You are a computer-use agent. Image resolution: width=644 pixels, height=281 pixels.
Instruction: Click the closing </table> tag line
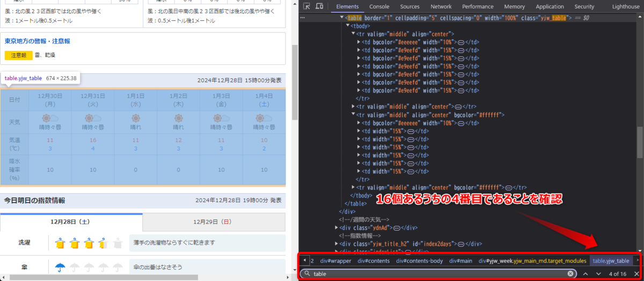point(355,203)
